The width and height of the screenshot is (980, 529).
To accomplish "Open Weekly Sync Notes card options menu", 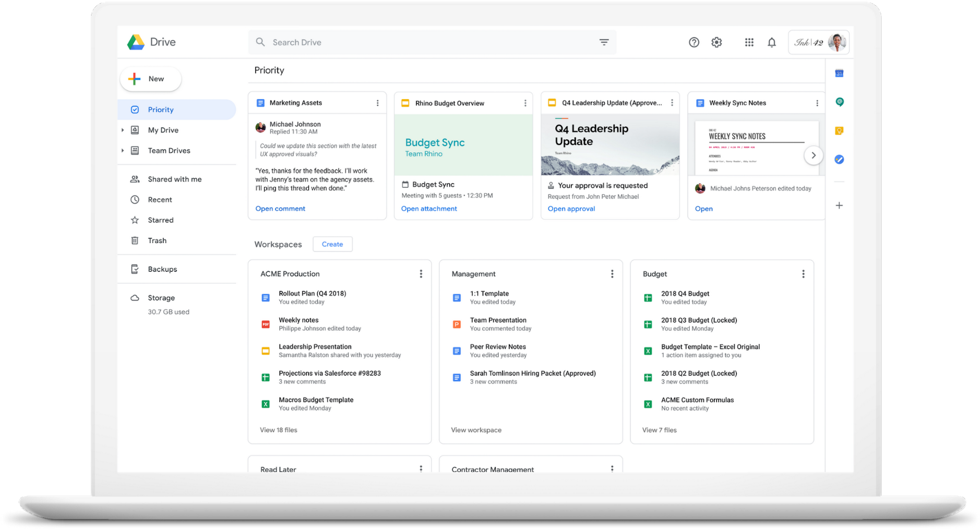I will (817, 103).
